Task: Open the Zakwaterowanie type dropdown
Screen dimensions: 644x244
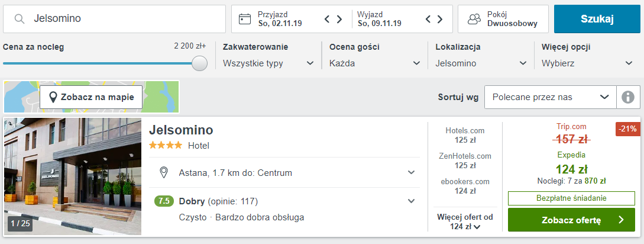Action: tap(268, 63)
